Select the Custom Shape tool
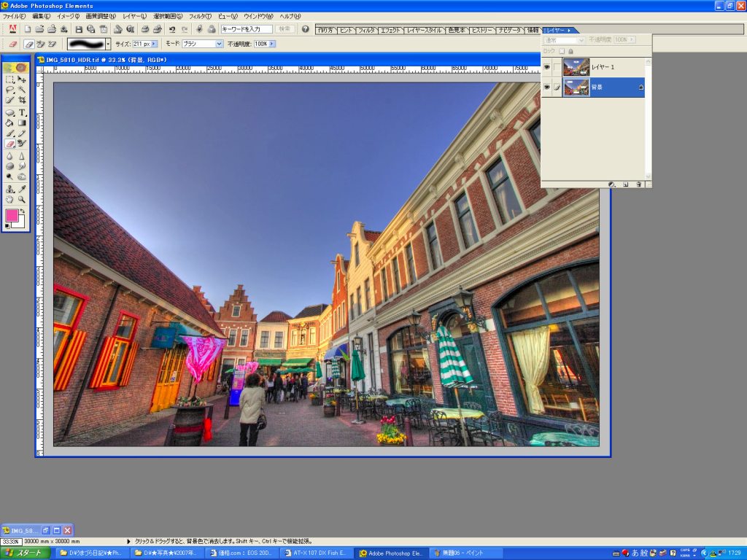Image resolution: width=747 pixels, height=560 pixels. [9, 112]
